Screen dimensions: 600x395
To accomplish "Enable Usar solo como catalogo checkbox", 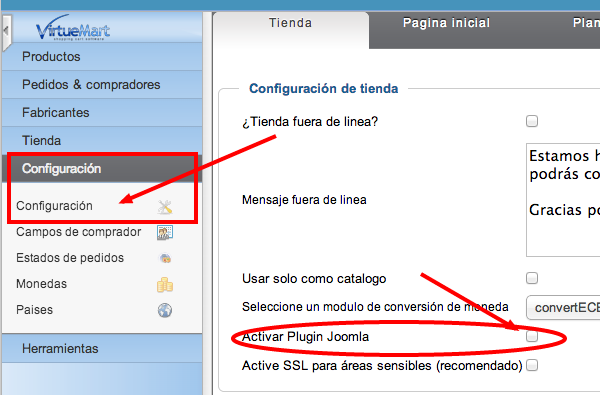I will (532, 278).
